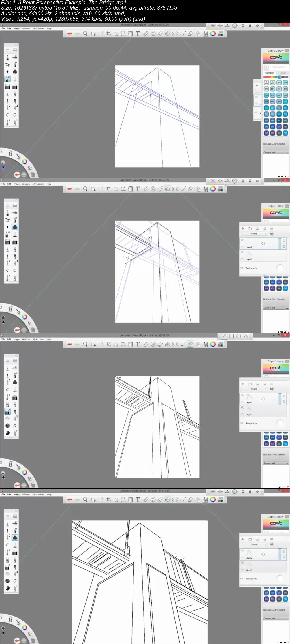Switch to Design tab in first frame Copic Library
The image size is (290, 644).
pyautogui.click(x=282, y=73)
